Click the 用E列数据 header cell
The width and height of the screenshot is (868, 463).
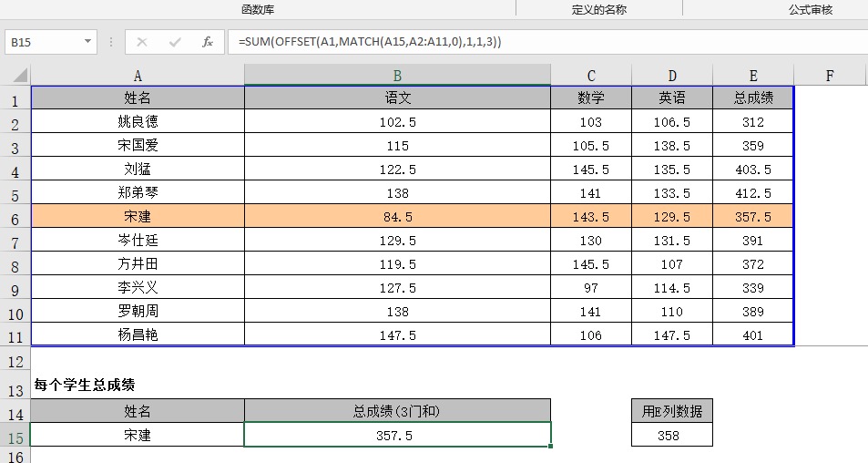pyautogui.click(x=671, y=411)
